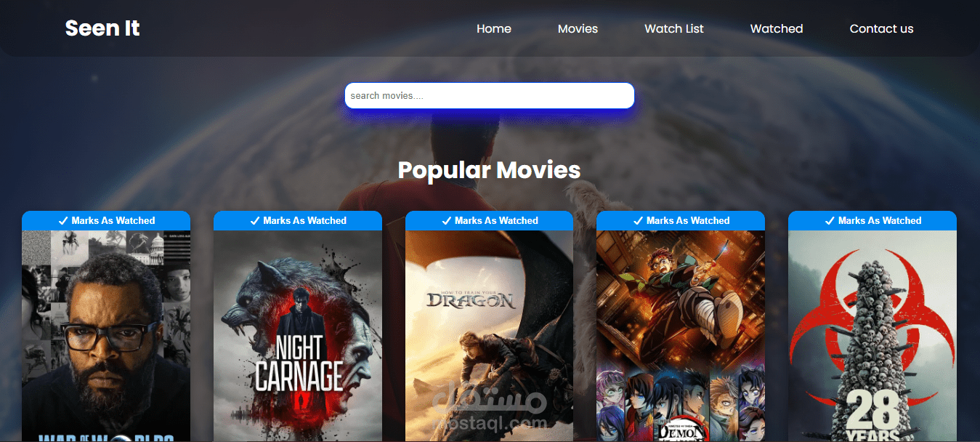This screenshot has height=442, width=980.
Task: Open the War of the Worlds poster
Action: (x=106, y=336)
